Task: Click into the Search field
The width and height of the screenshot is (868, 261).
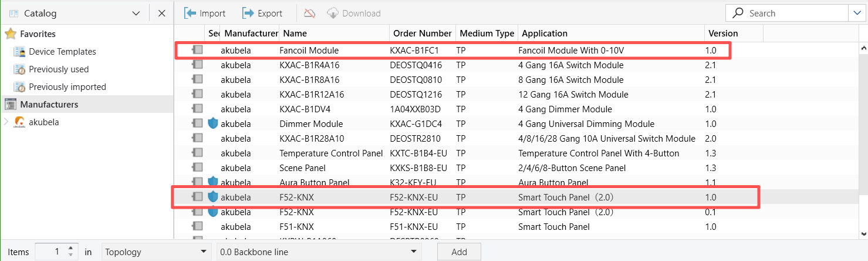Action: [786, 13]
